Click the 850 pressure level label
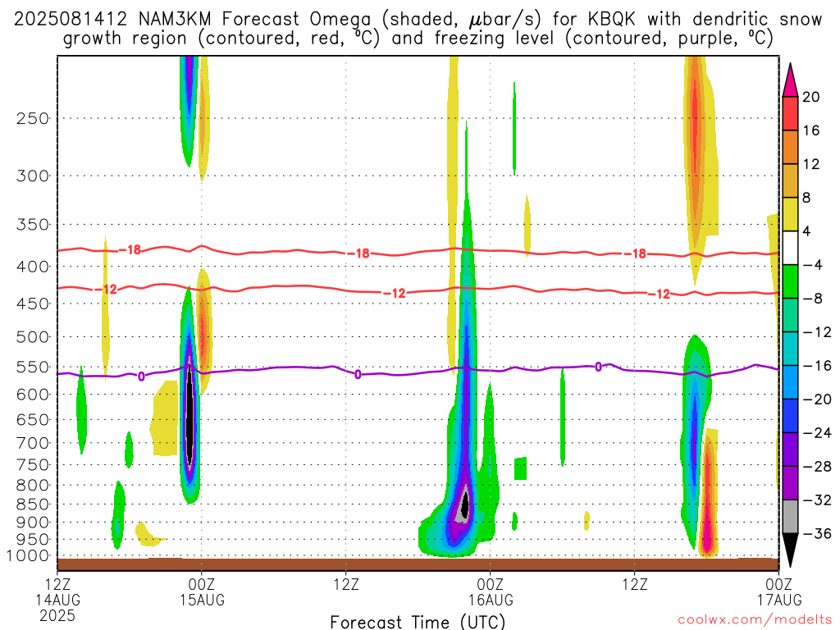Screen dimensions: 840x630 [x=33, y=504]
